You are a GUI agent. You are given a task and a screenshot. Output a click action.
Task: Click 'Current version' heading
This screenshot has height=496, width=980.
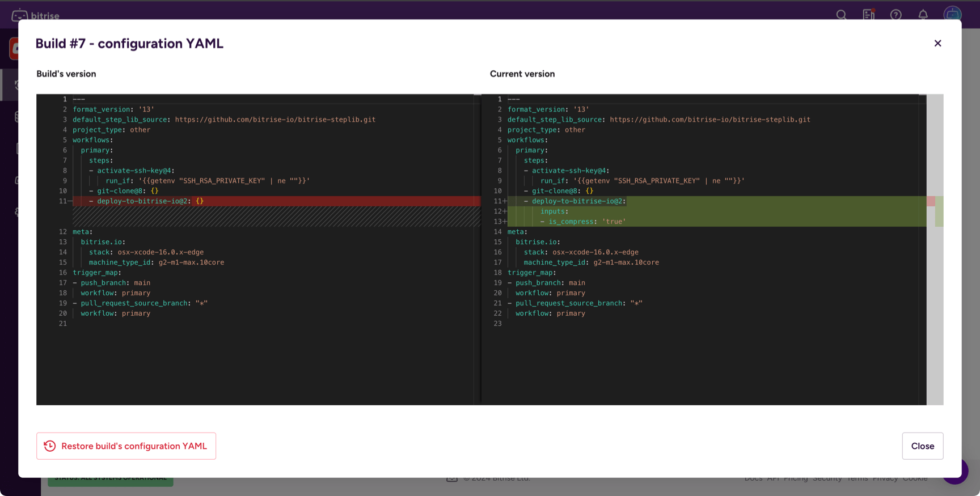[522, 74]
